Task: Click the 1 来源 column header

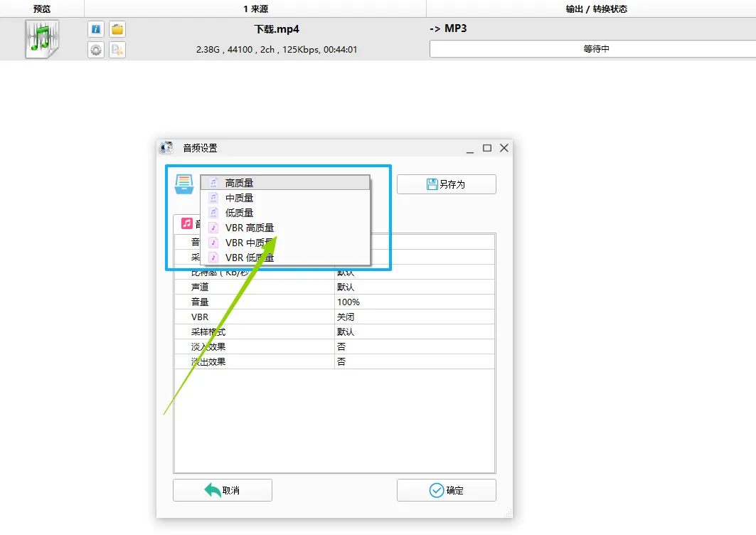Action: [255, 9]
